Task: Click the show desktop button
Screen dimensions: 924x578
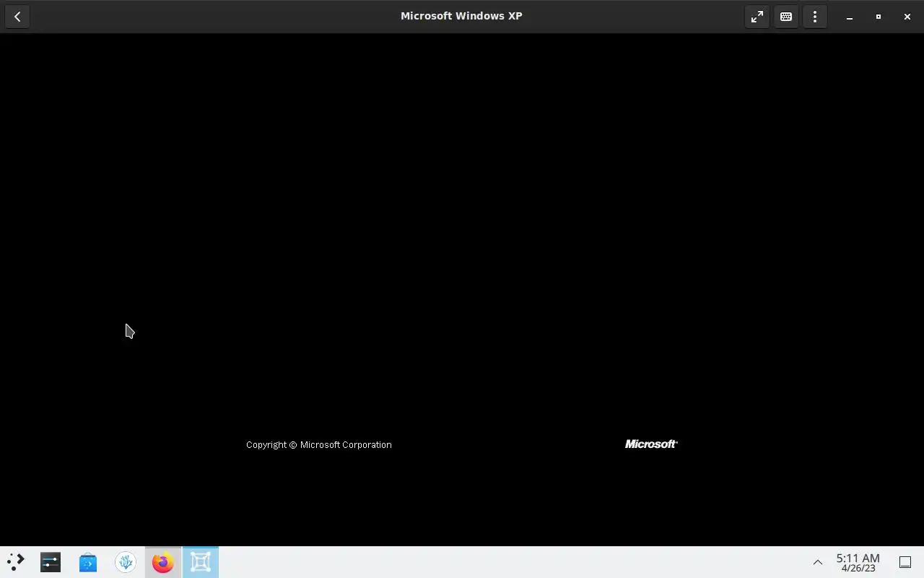Action: (905, 562)
